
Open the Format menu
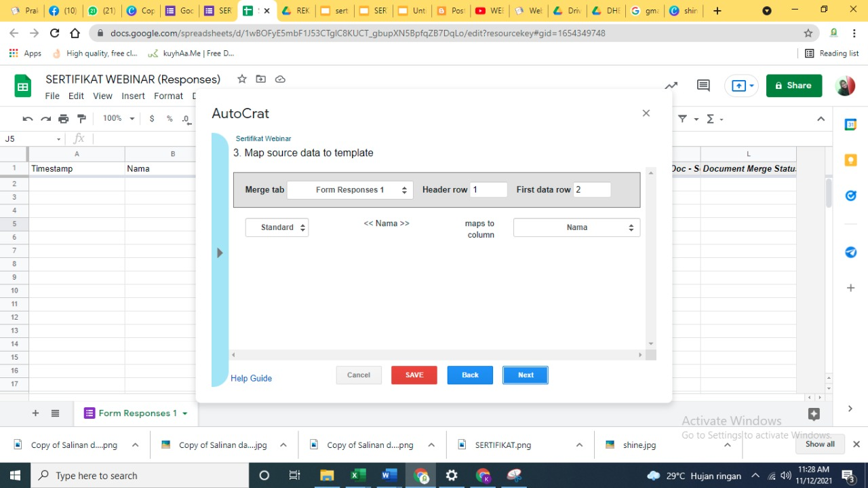(168, 96)
